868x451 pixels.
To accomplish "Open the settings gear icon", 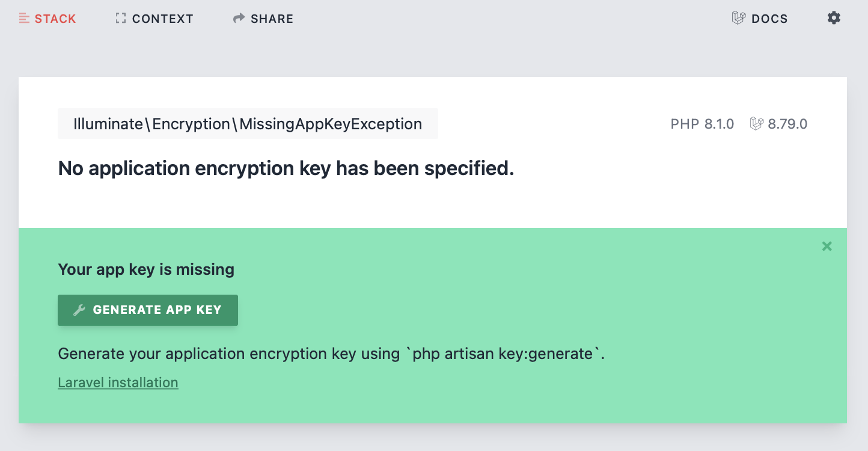I will coord(834,18).
